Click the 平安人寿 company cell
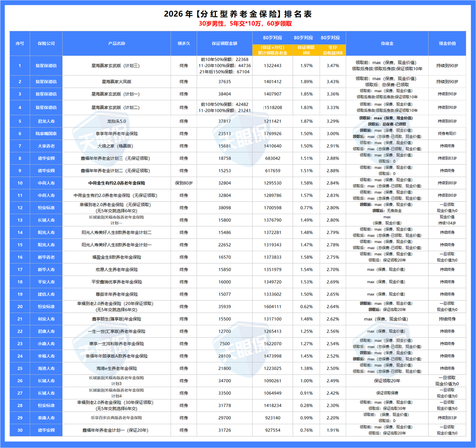Image resolution: width=476 pixels, height=448 pixels. pos(46,282)
